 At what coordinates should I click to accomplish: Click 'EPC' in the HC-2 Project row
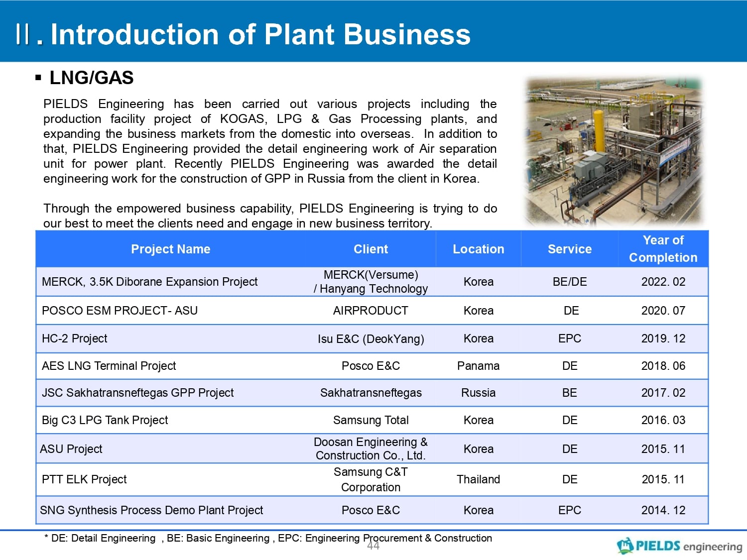click(570, 338)
